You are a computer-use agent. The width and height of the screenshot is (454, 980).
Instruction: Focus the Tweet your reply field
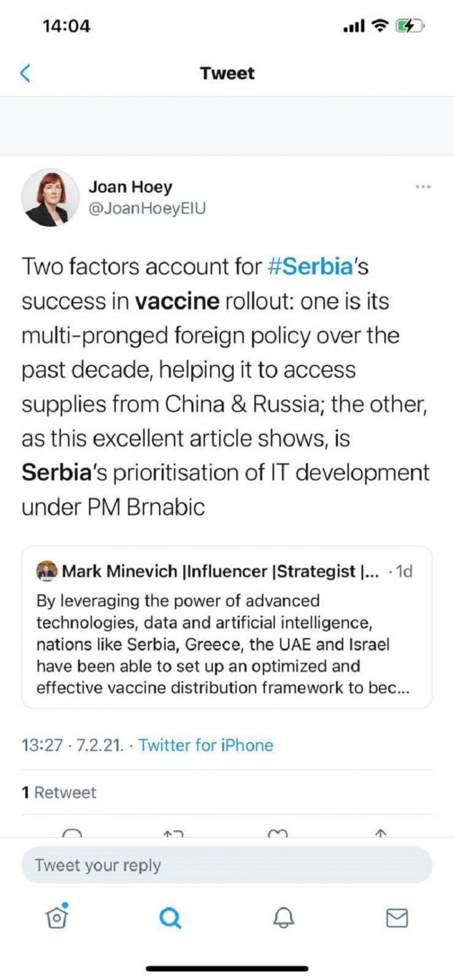(227, 865)
